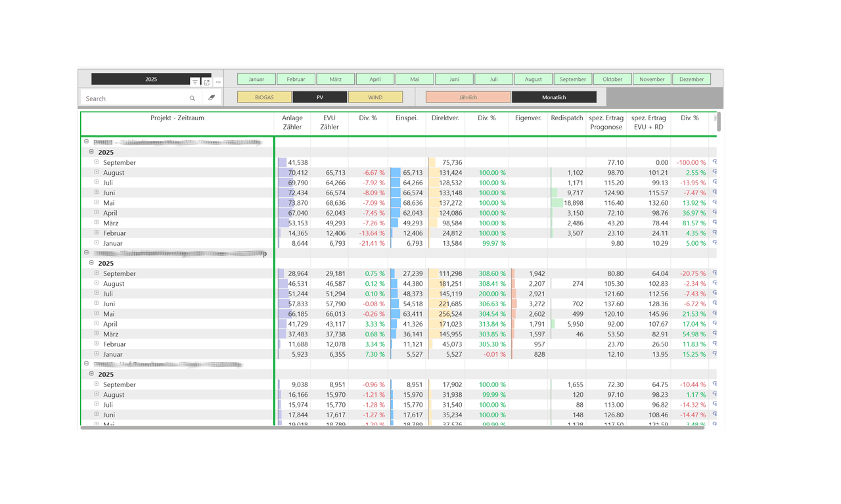Click link icon in second project's April row
Image resolution: width=841 pixels, height=504 pixels.
pyautogui.click(x=715, y=324)
